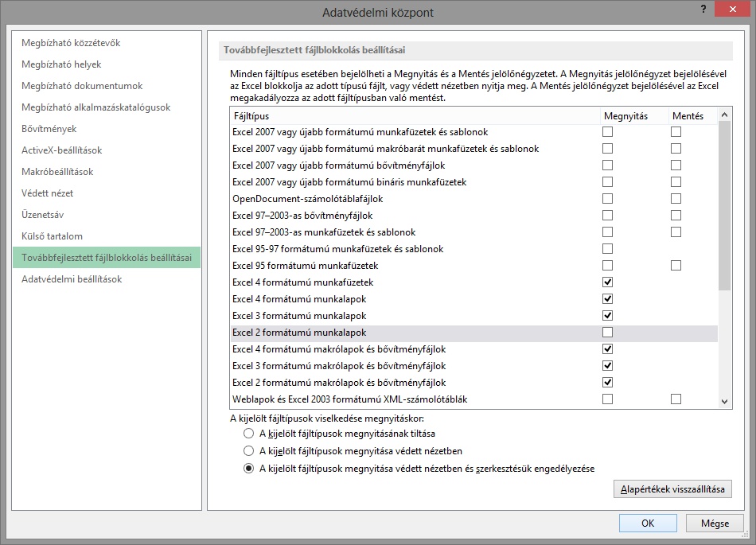Select radio: megnyitásának tiltása
This screenshot has width=756, height=545.
(248, 433)
